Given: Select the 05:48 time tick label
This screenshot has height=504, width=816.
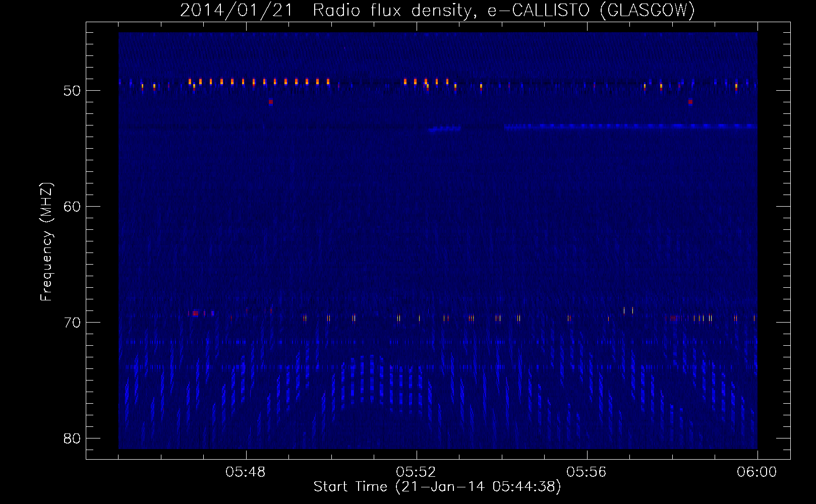Looking at the screenshot, I should coord(246,472).
